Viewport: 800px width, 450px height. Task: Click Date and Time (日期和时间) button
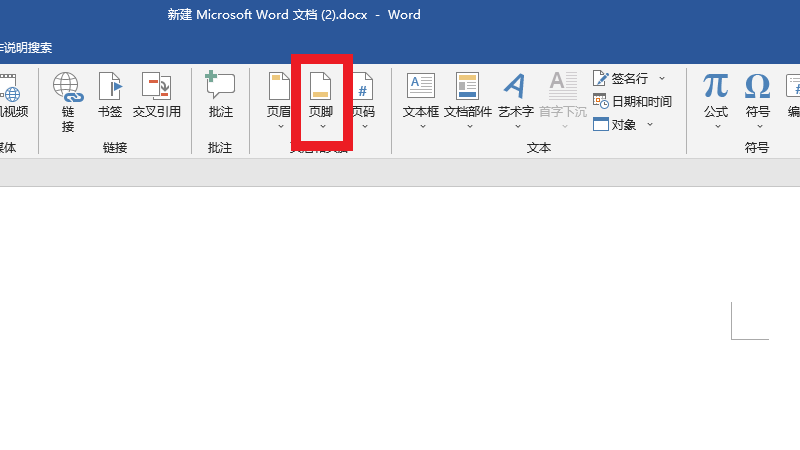point(632,101)
